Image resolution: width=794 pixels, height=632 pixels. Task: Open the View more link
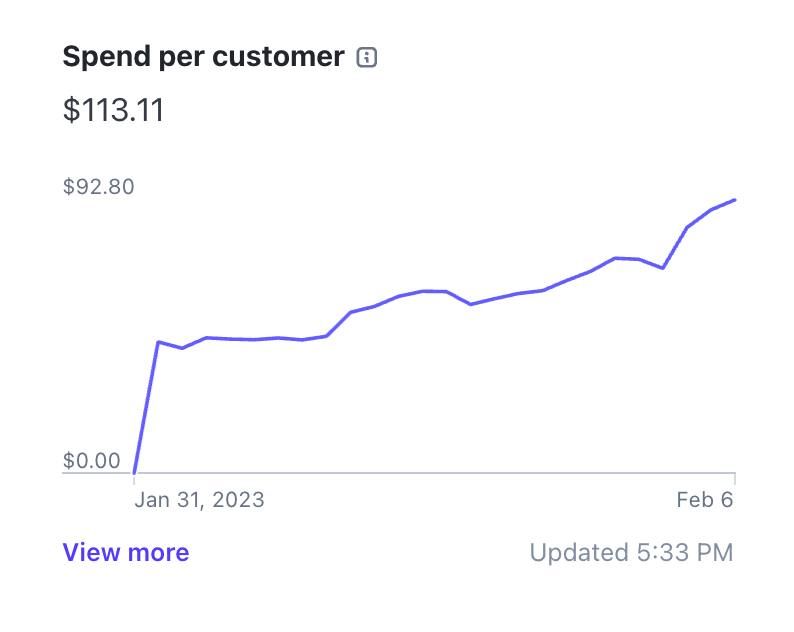[126, 552]
